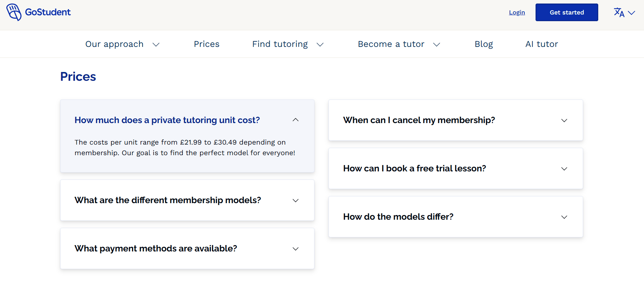Expand chevron for free trial lesson question
Viewport: 644px width, 286px height.
click(564, 169)
